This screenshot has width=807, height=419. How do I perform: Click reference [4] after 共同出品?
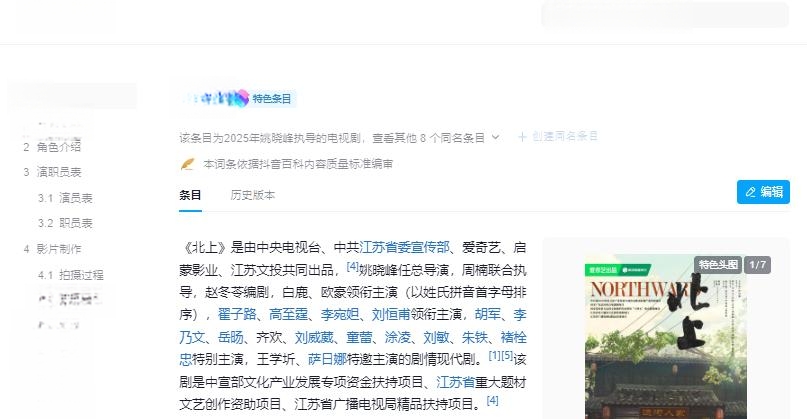[353, 266]
